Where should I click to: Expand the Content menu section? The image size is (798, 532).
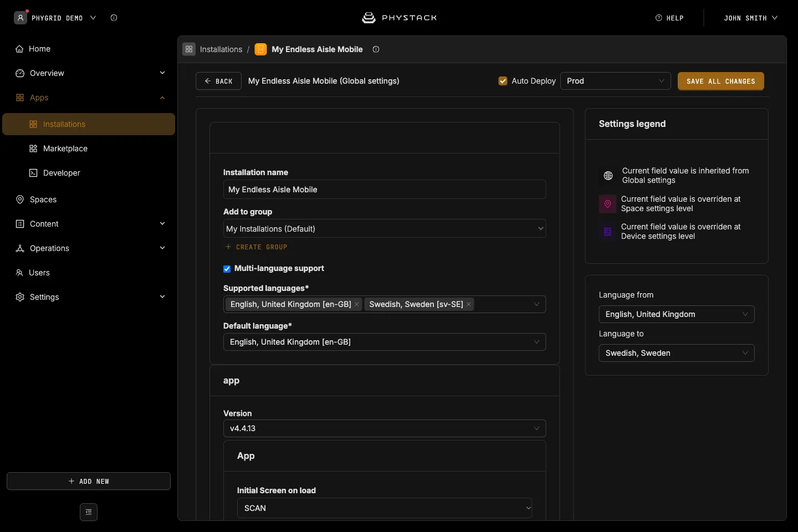[162, 224]
